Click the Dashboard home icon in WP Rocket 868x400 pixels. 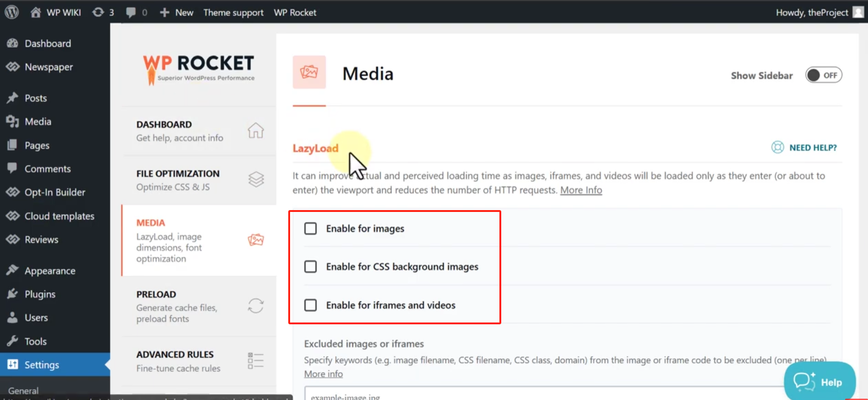256,131
